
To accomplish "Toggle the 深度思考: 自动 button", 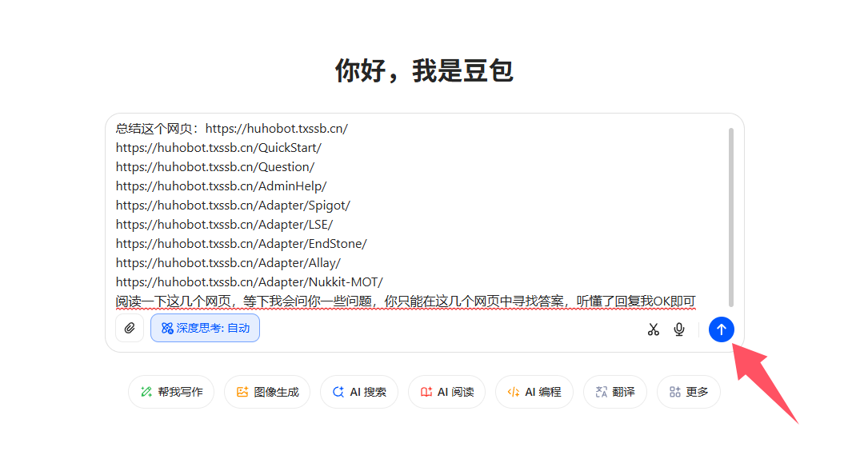I will click(205, 329).
